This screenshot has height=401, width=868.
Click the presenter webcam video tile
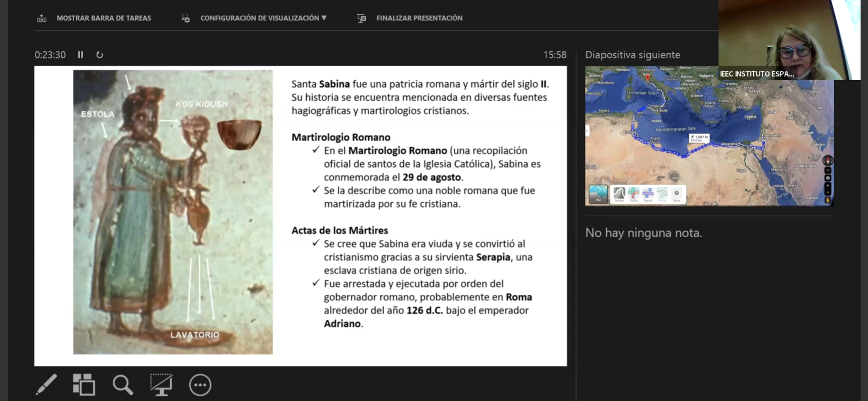coord(789,40)
